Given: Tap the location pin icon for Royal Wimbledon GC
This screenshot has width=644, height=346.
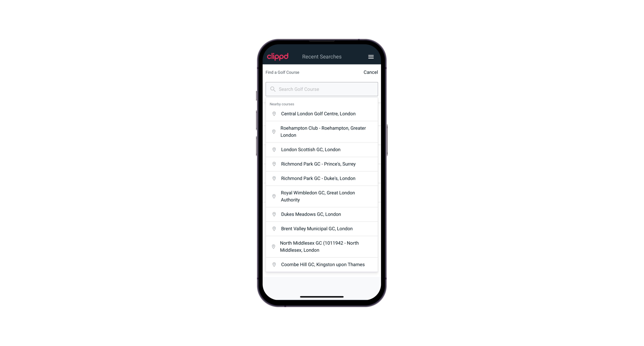Looking at the screenshot, I should (274, 196).
